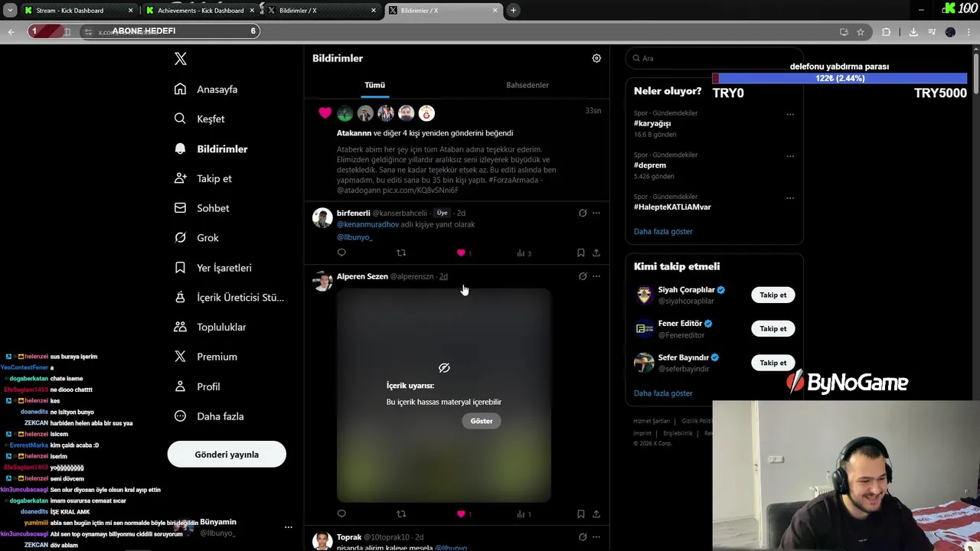980x551 pixels.
Task: Show sensitive content with Göster button
Action: [x=482, y=421]
